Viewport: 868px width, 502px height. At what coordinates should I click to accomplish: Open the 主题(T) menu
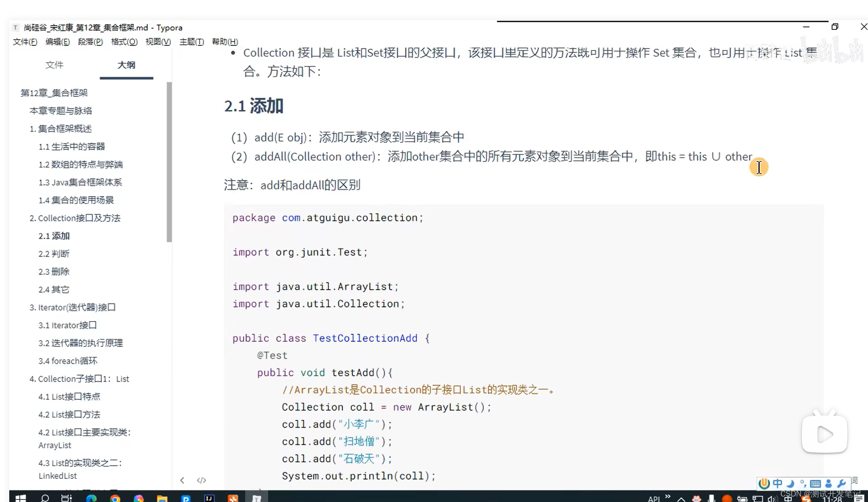pos(191,42)
